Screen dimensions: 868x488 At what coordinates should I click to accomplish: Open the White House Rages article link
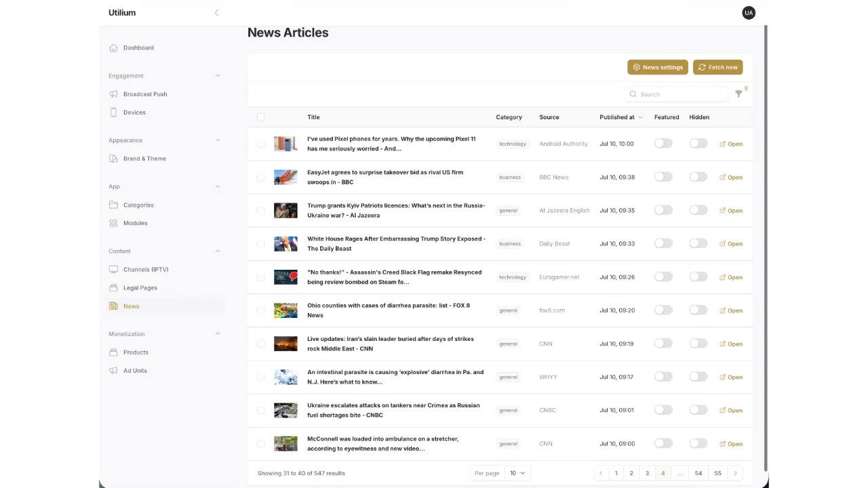point(731,244)
